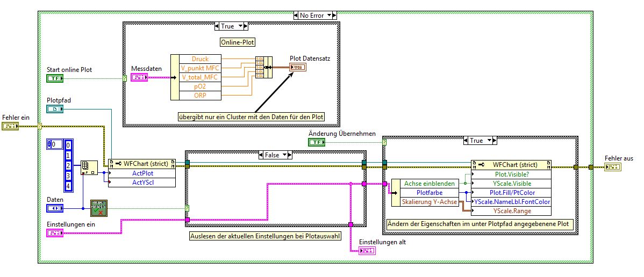Click the error '?' selector of the outer case
The width and height of the screenshot is (644, 277).
[x=40, y=126]
